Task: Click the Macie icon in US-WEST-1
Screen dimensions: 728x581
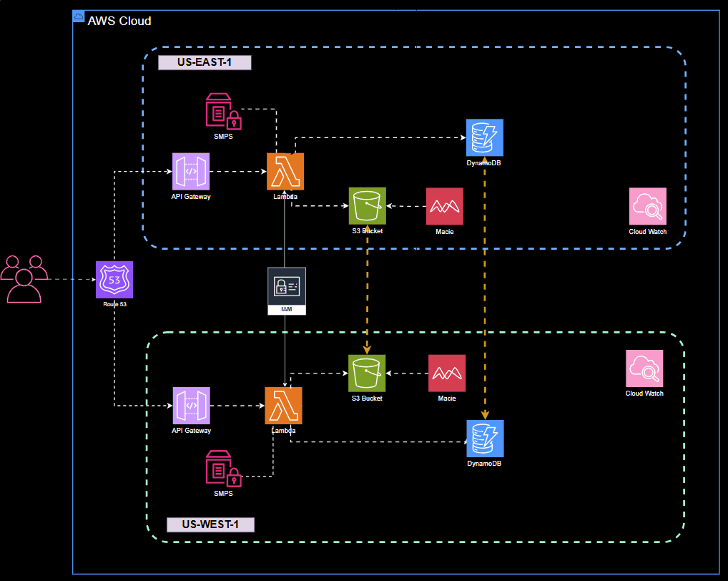Action: coord(447,373)
